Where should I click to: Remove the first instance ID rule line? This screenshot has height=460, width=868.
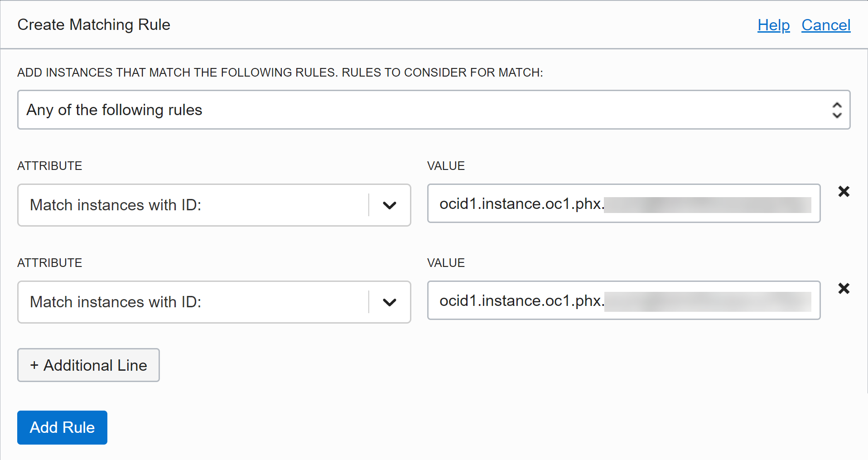pos(844,192)
